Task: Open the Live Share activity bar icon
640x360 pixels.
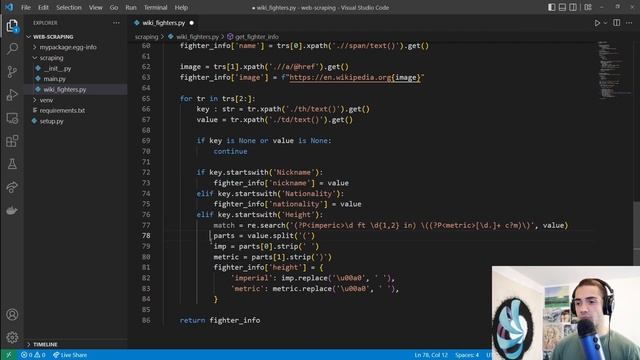Action: coord(12,187)
